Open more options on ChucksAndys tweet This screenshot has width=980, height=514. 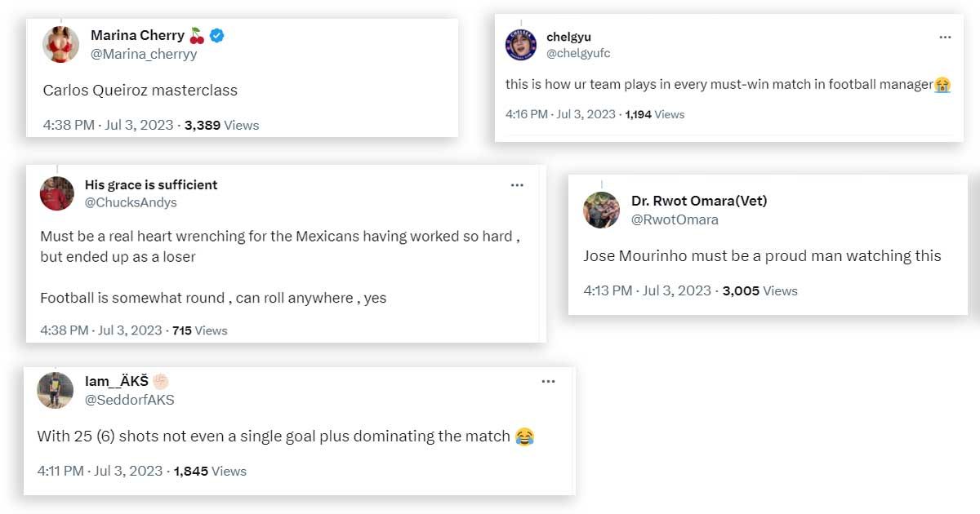[517, 185]
